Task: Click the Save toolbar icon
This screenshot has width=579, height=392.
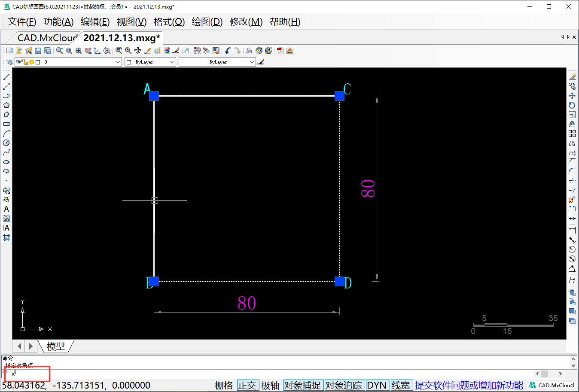Action: [x=38, y=51]
